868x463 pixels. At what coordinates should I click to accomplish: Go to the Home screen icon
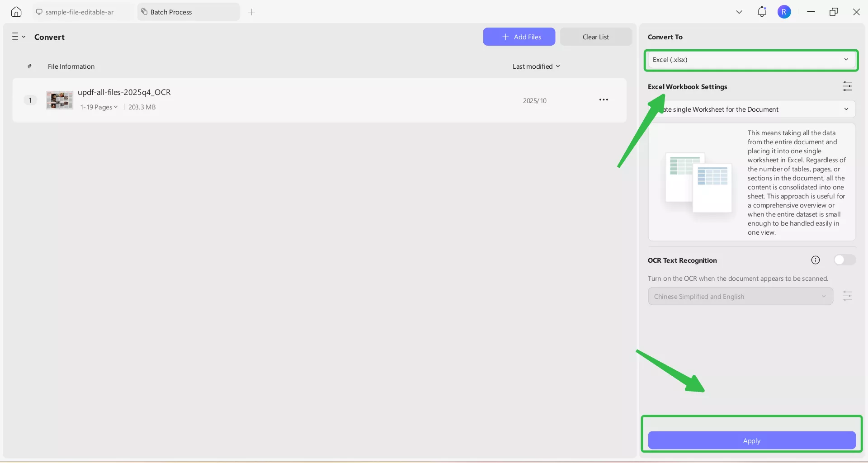[16, 12]
